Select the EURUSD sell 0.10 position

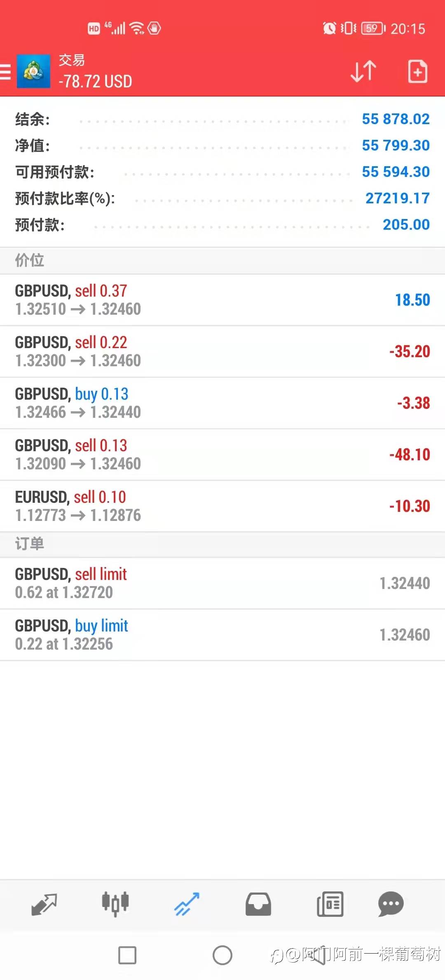pos(222,506)
